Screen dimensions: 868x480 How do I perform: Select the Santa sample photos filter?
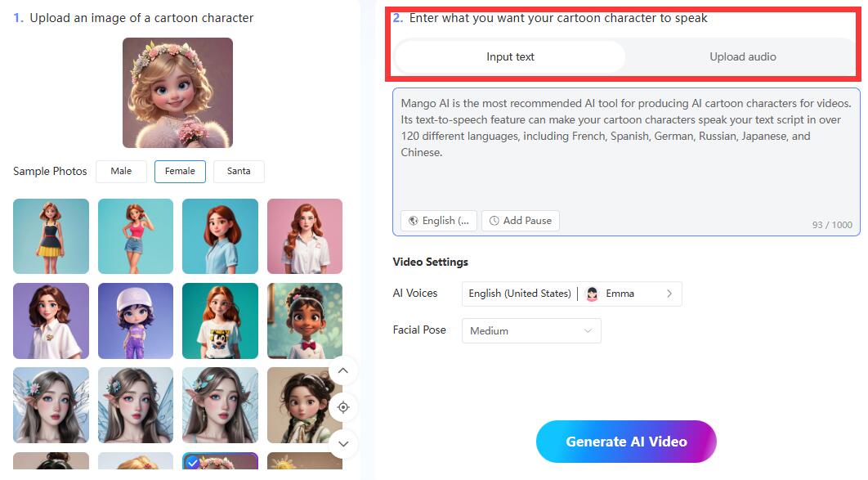click(239, 171)
